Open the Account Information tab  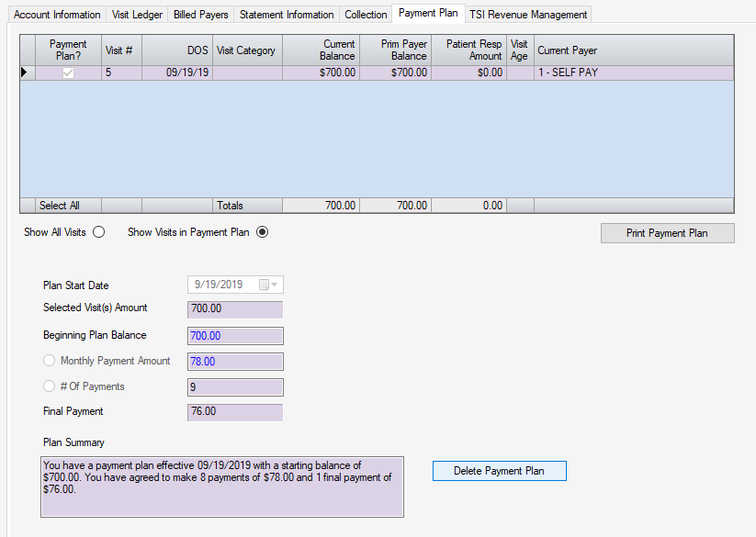click(57, 15)
